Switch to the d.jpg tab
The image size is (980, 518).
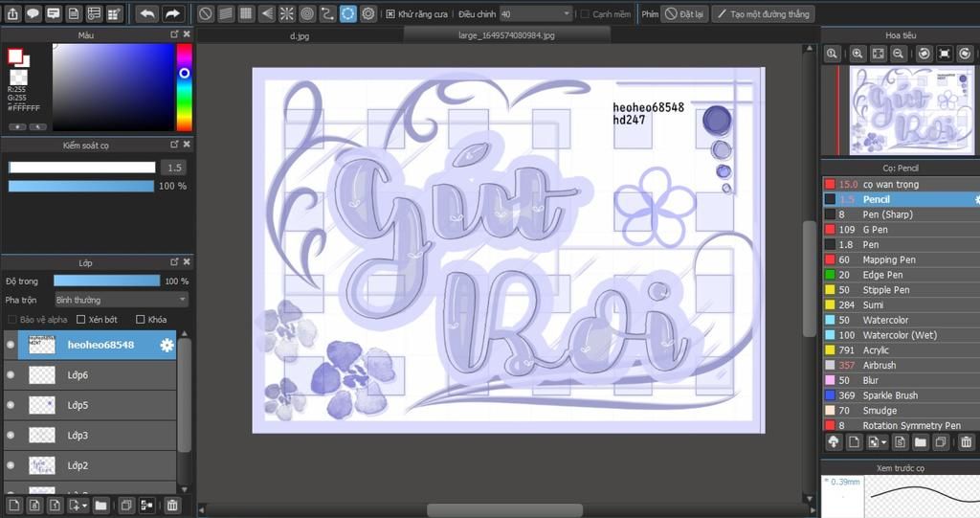click(x=300, y=35)
